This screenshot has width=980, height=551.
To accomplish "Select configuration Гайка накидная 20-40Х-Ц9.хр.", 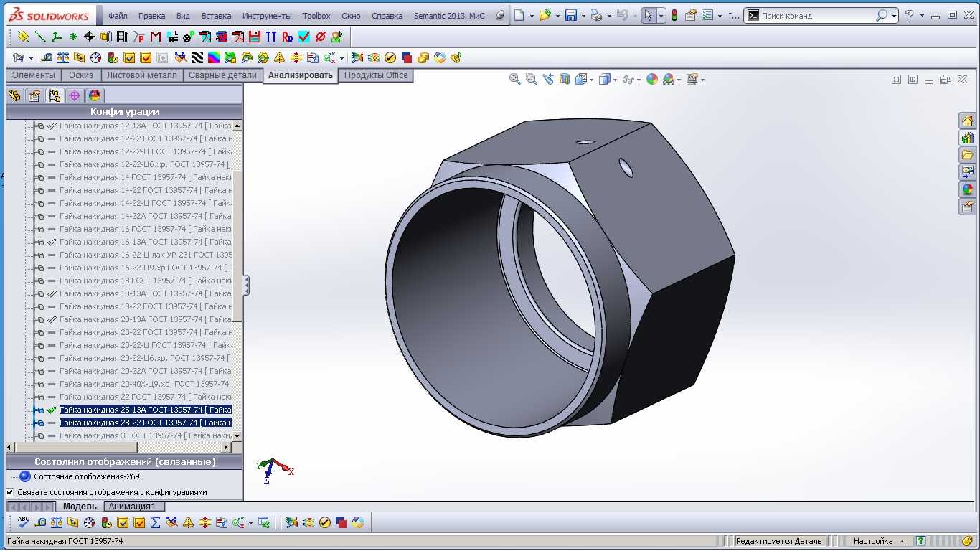I will [144, 384].
